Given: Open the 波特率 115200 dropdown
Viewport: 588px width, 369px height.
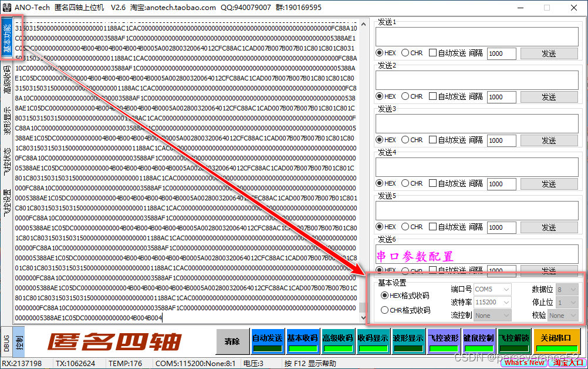Looking at the screenshot, I should (492, 302).
